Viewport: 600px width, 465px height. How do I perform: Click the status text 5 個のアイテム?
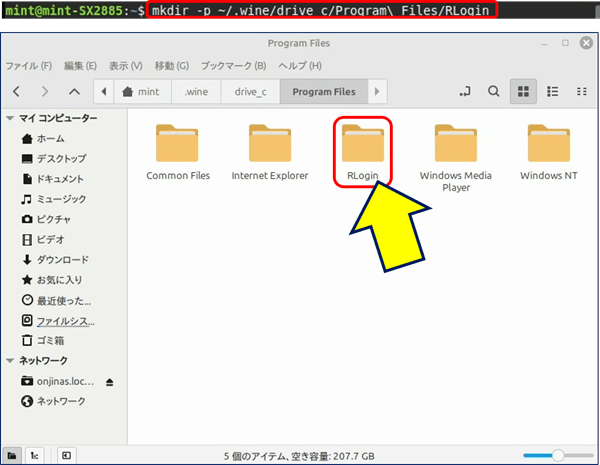pyautogui.click(x=256, y=456)
